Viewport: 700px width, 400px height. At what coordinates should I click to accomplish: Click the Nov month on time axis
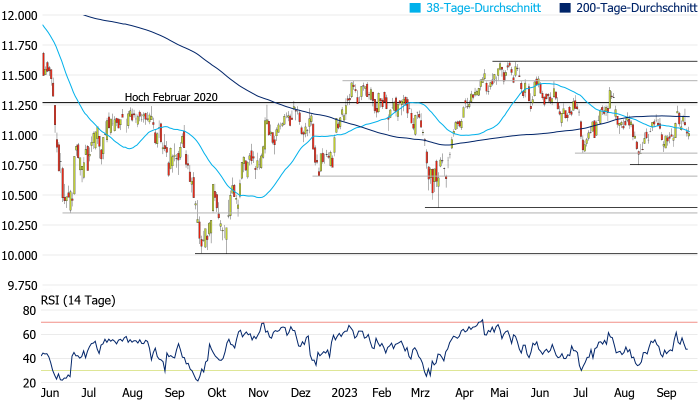(259, 393)
